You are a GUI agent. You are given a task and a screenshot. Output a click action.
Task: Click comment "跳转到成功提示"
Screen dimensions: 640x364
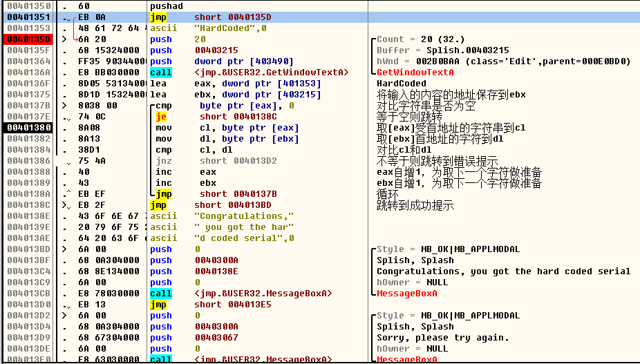coord(415,205)
